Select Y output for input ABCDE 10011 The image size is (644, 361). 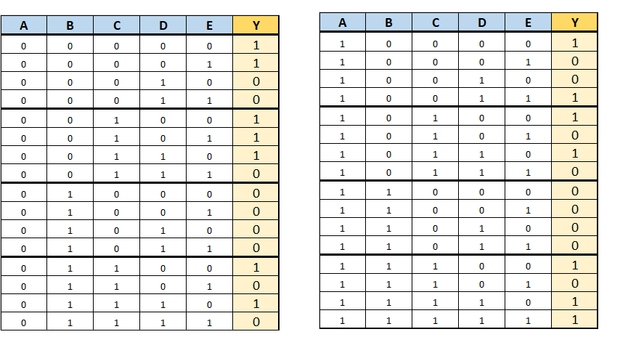(x=574, y=98)
